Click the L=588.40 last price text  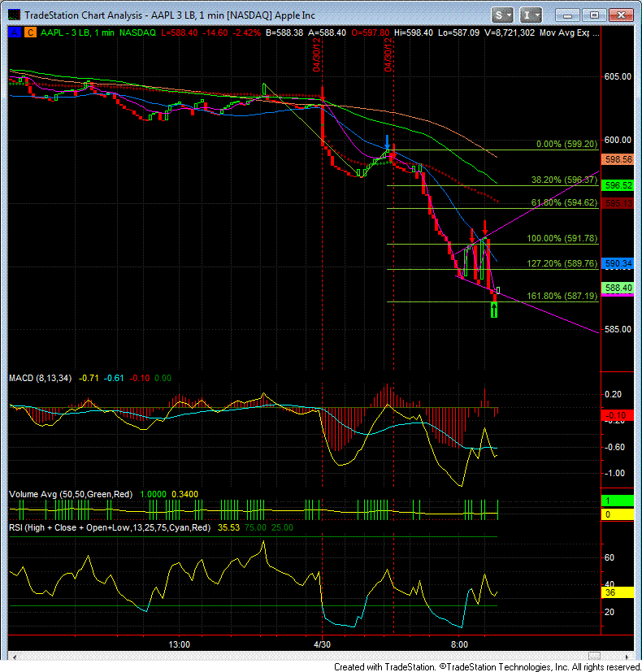pos(179,33)
